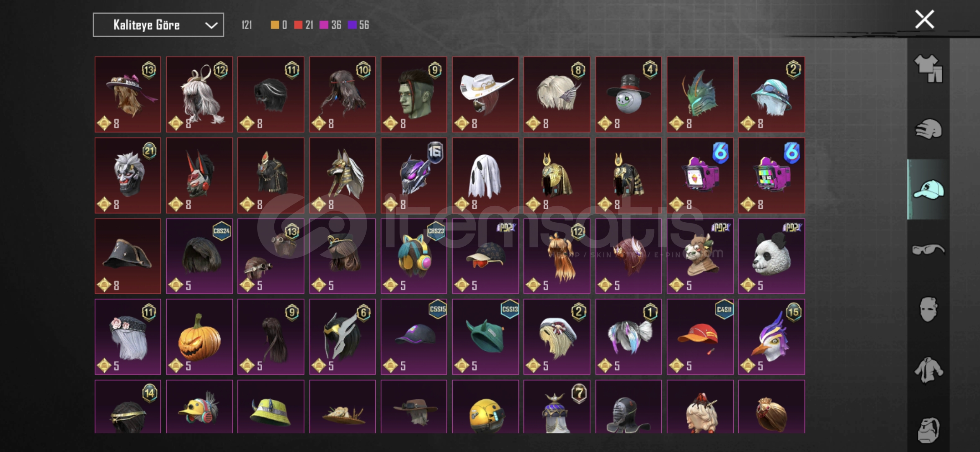Select the cap headwear category icon
The height and width of the screenshot is (452, 980).
click(x=928, y=190)
